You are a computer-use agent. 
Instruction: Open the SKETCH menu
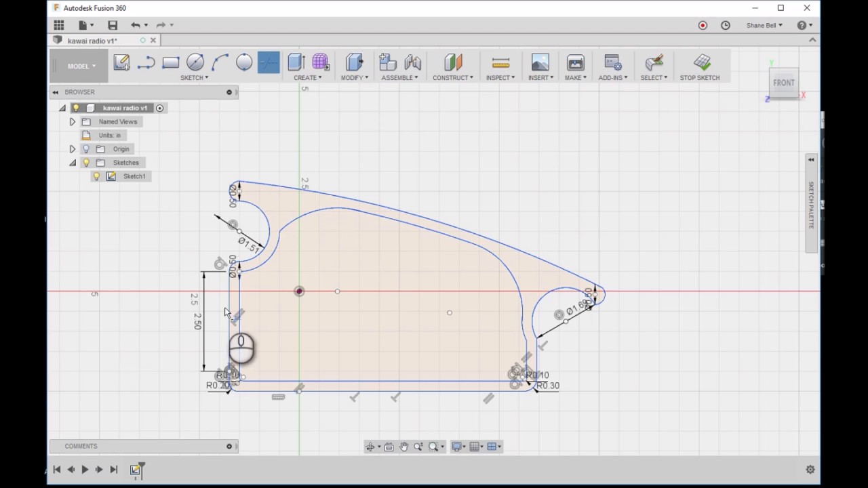[194, 78]
